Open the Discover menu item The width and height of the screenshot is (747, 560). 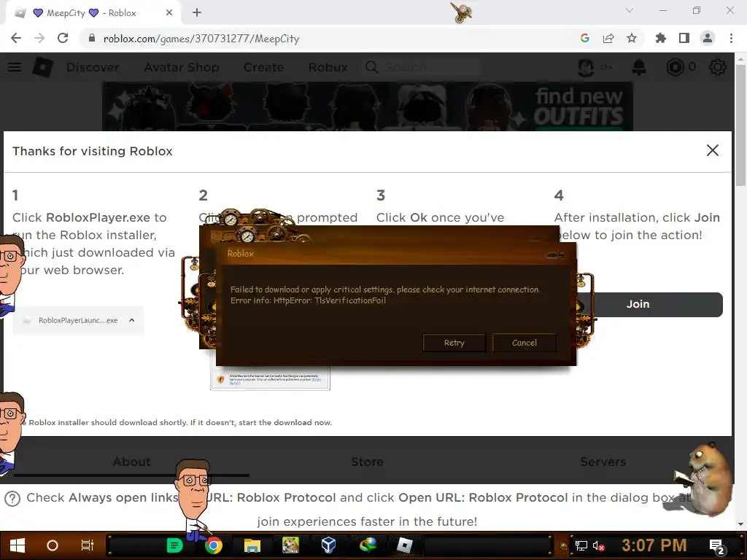coord(93,68)
